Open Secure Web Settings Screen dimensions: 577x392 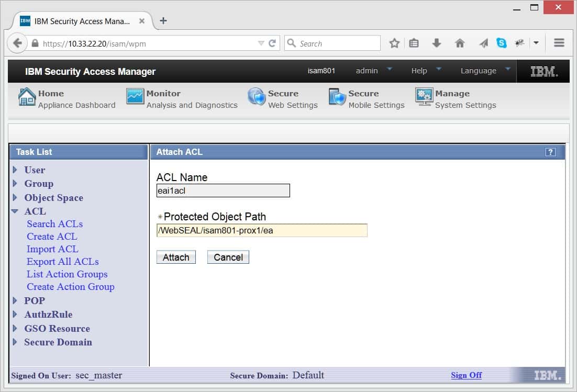[257, 96]
